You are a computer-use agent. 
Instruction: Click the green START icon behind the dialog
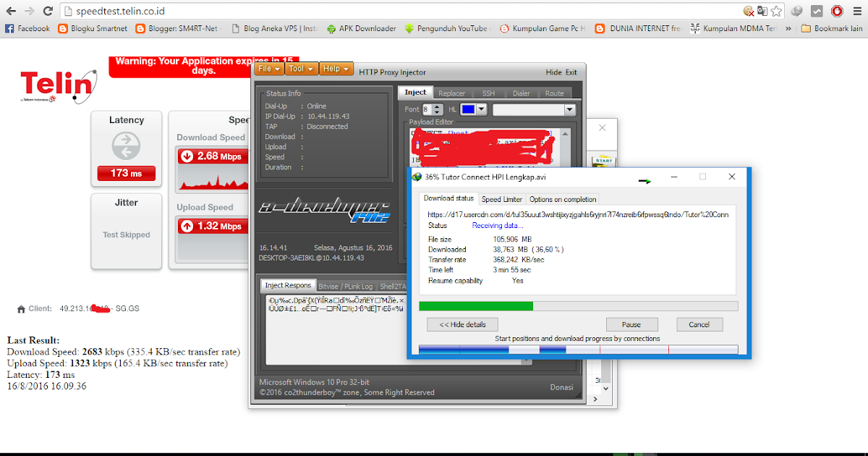603,161
